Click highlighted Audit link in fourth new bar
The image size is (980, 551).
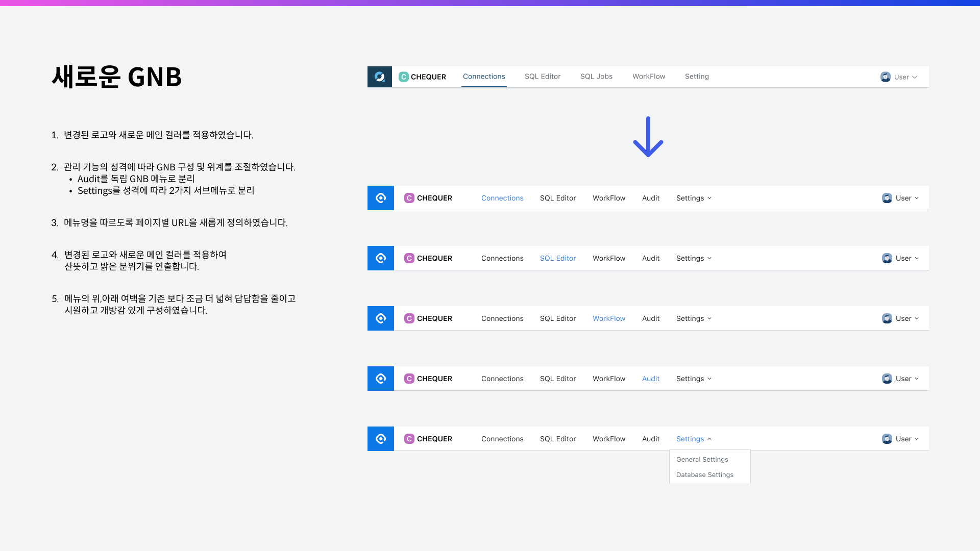tap(651, 379)
